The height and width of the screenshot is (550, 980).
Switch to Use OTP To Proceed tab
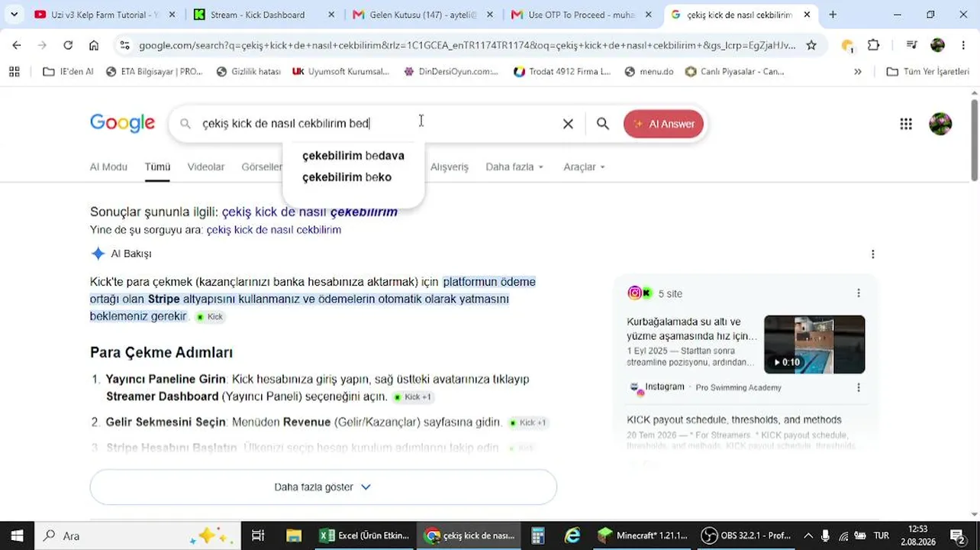582,15
